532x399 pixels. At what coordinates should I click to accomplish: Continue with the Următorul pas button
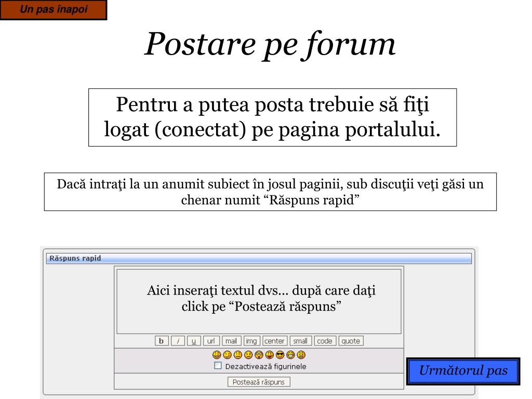pos(463,371)
